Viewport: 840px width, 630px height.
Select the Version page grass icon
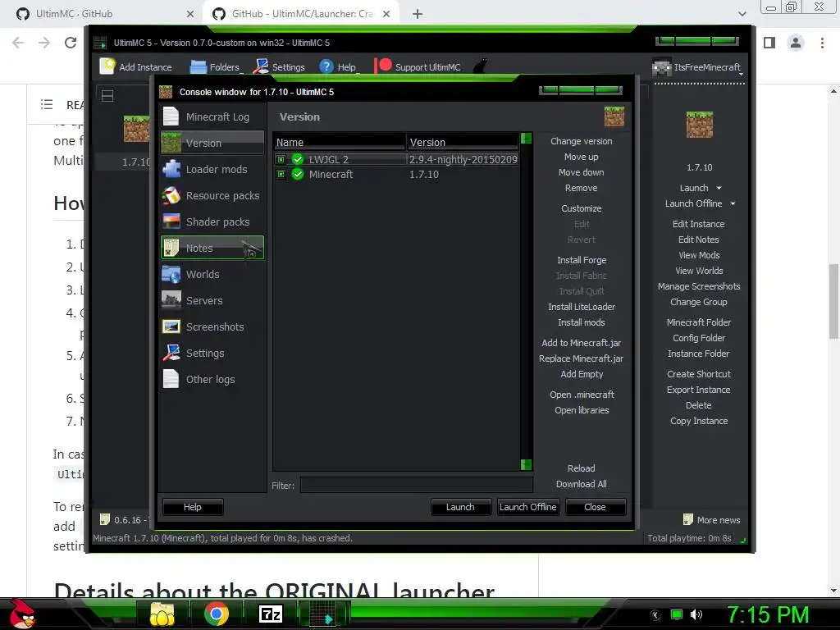click(x=171, y=143)
